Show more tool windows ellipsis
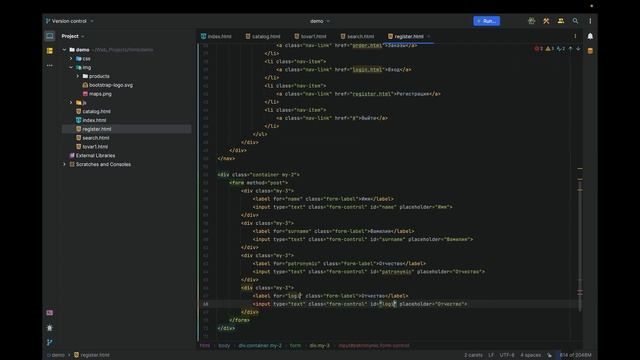Image resolution: width=640 pixels, height=360 pixels. [x=49, y=65]
